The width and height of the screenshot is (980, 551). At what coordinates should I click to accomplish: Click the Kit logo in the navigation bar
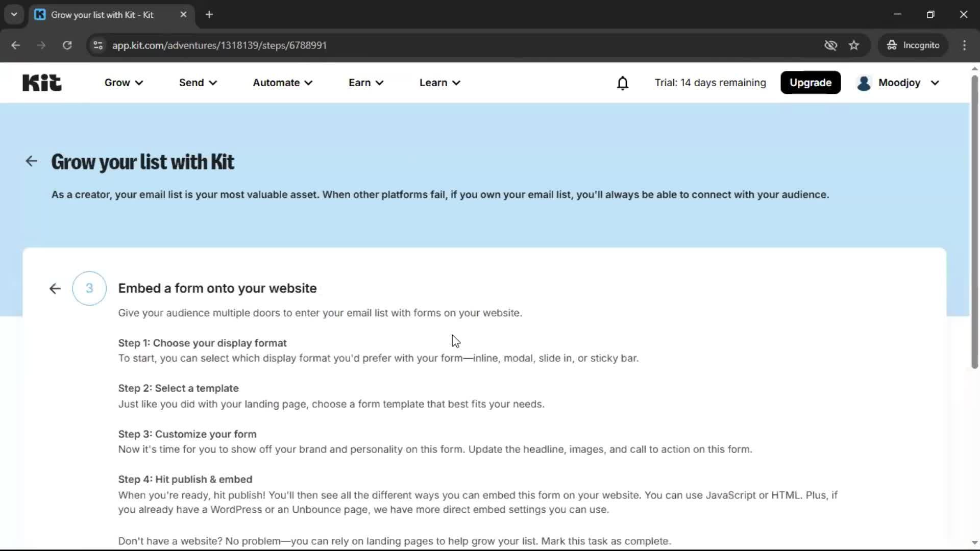(x=41, y=82)
